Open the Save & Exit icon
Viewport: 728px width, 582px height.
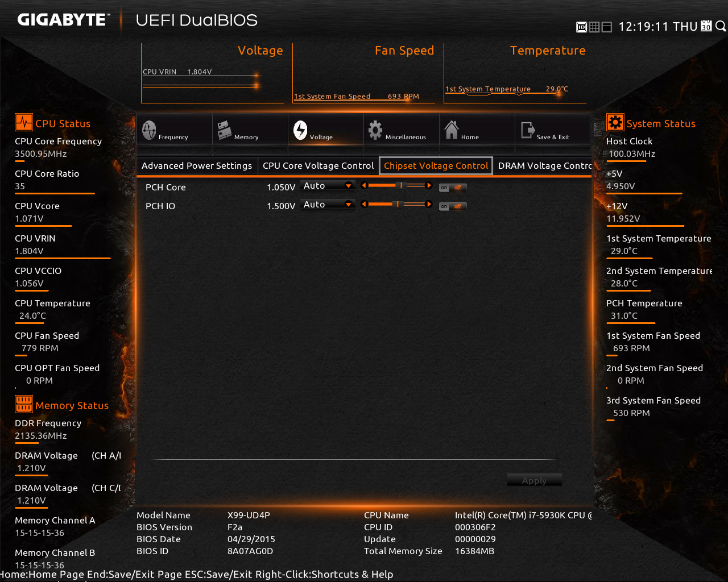[x=528, y=131]
